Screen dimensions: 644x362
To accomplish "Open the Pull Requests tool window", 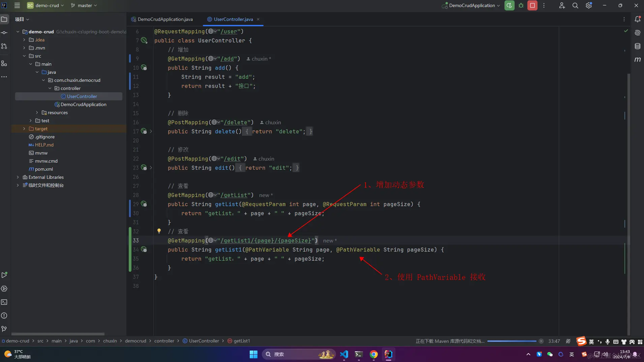I will coord(4,46).
